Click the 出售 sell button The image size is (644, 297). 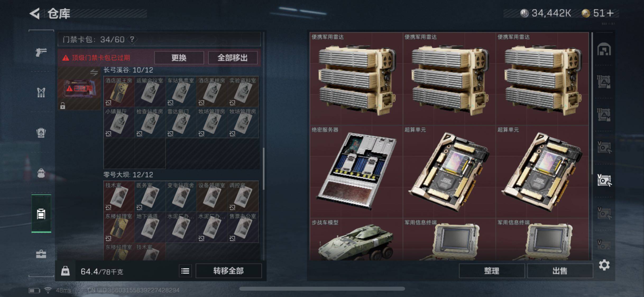point(560,271)
